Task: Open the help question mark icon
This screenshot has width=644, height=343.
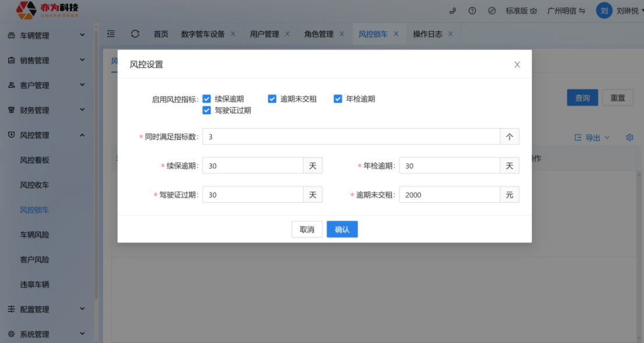Action: [x=472, y=10]
